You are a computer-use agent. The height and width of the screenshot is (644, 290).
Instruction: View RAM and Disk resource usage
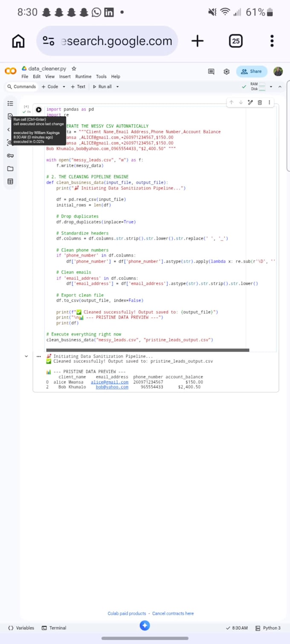click(258, 87)
